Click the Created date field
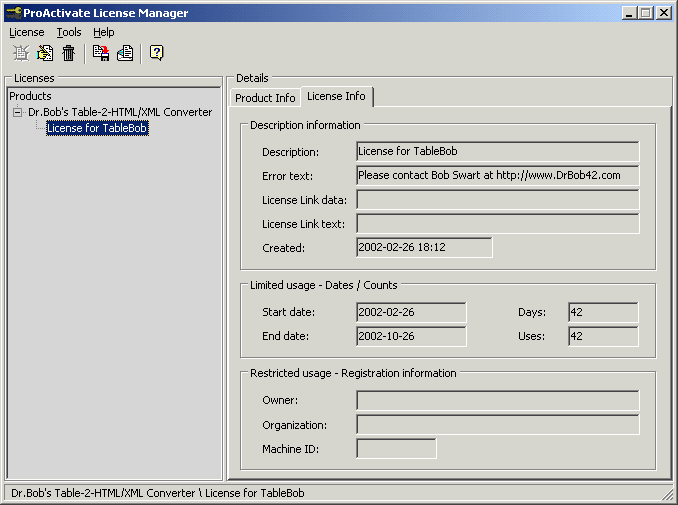 (424, 247)
